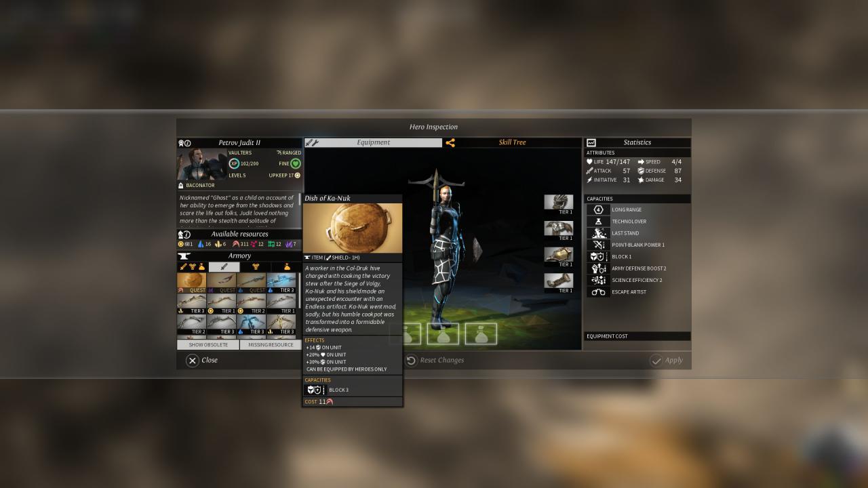Choose the TIER 1 bow without resource icon

click(281, 304)
